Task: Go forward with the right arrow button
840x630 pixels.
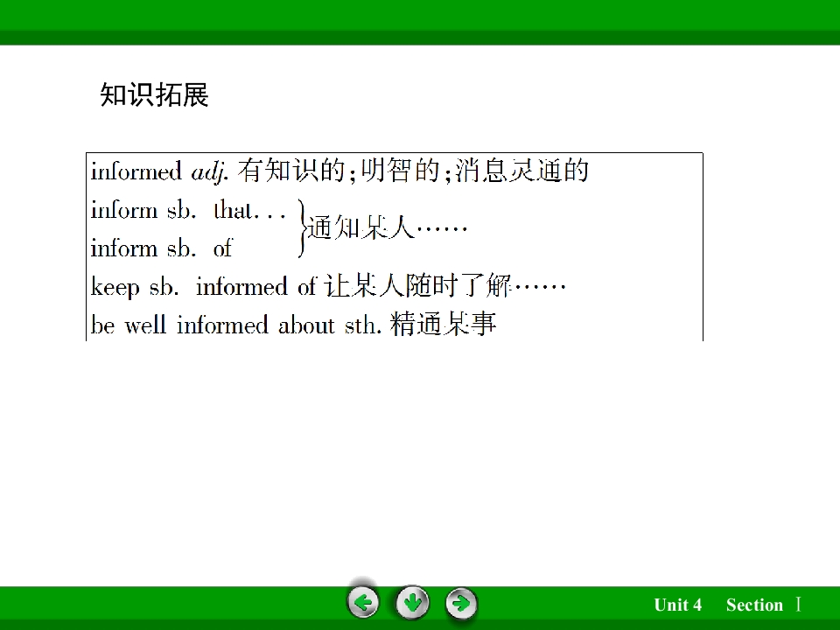Action: click(x=461, y=603)
